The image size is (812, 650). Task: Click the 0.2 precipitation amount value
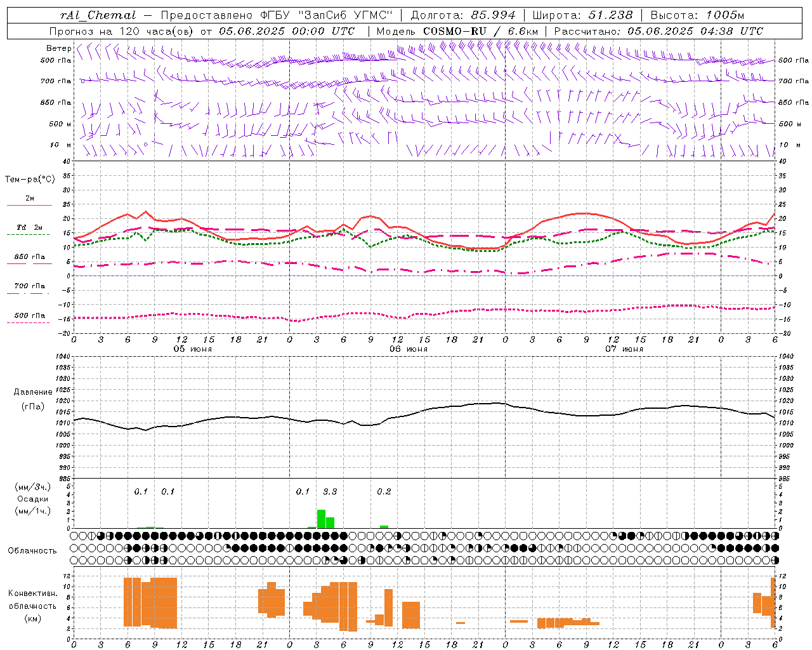pos(384,492)
